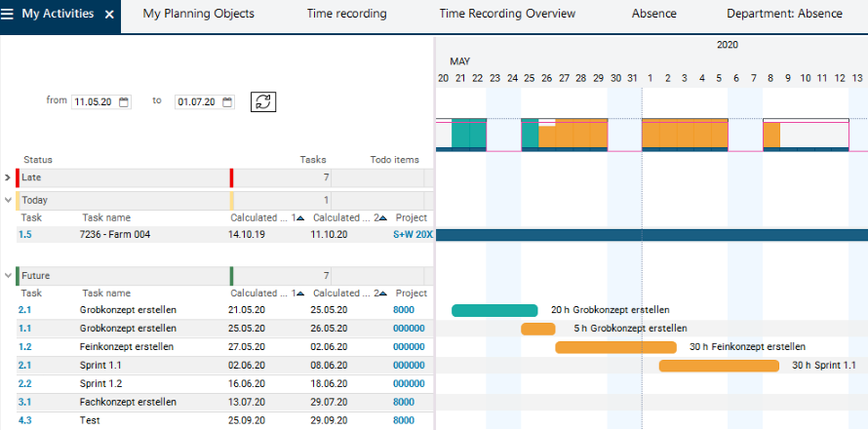Screen dimensions: 868x430
Task: Open the Time Recording Overview tab
Action: point(507,15)
